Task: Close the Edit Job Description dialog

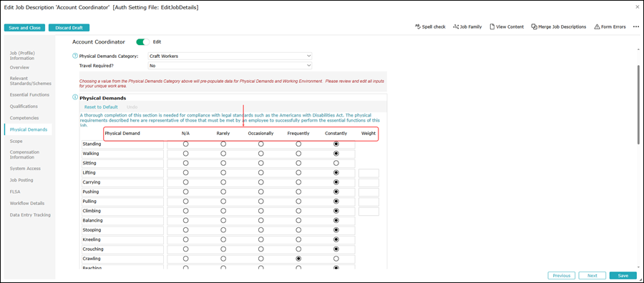Action: pyautogui.click(x=637, y=7)
